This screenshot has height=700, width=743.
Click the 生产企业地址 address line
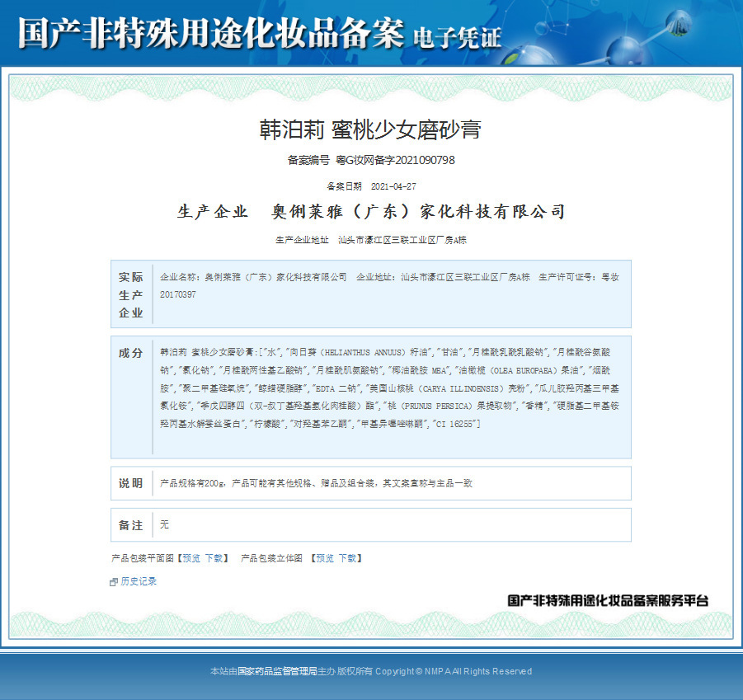pos(371,240)
